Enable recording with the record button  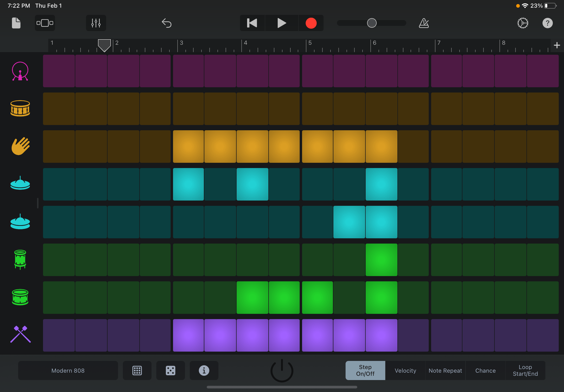[x=311, y=23]
